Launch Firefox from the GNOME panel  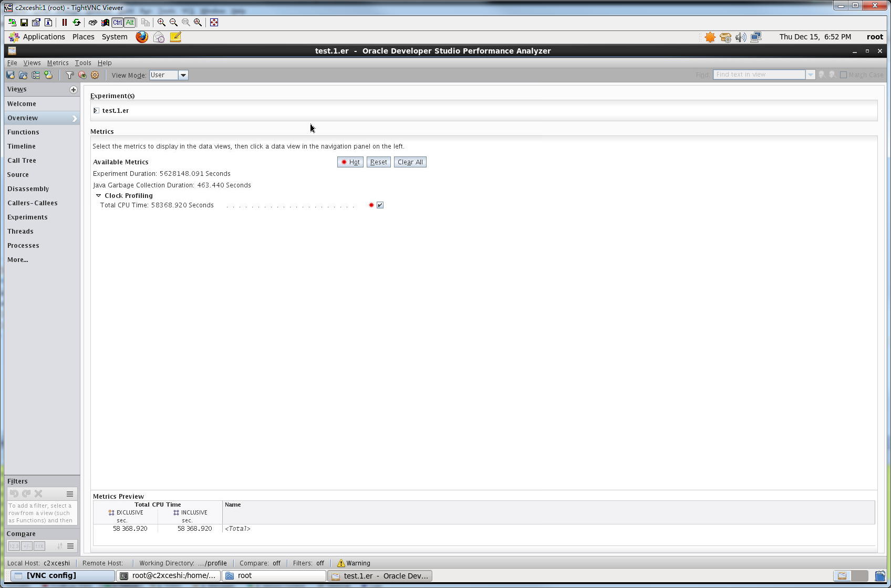[142, 37]
